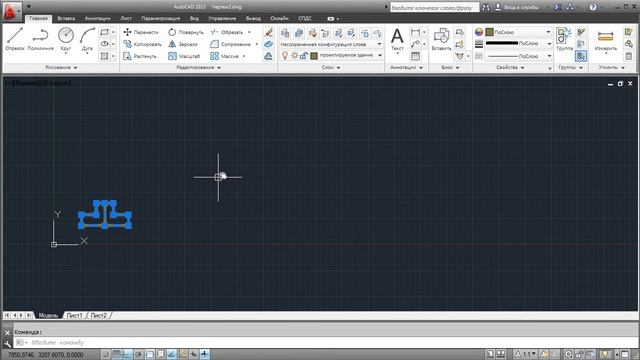Expand the Аннотации panel
640x360 pixels.
pyautogui.click(x=407, y=67)
